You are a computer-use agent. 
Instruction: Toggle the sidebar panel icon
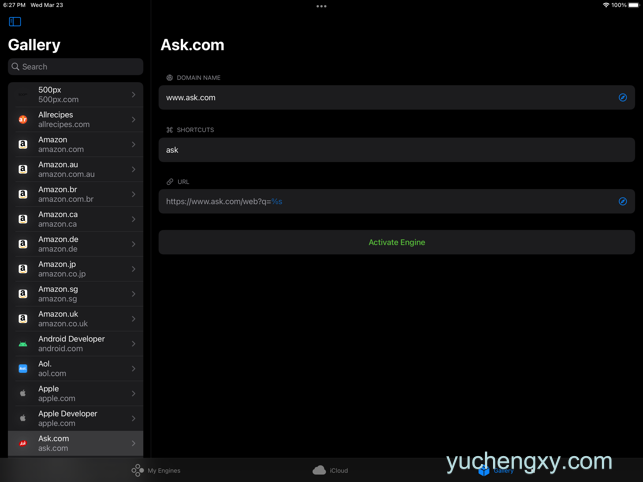pyautogui.click(x=15, y=21)
